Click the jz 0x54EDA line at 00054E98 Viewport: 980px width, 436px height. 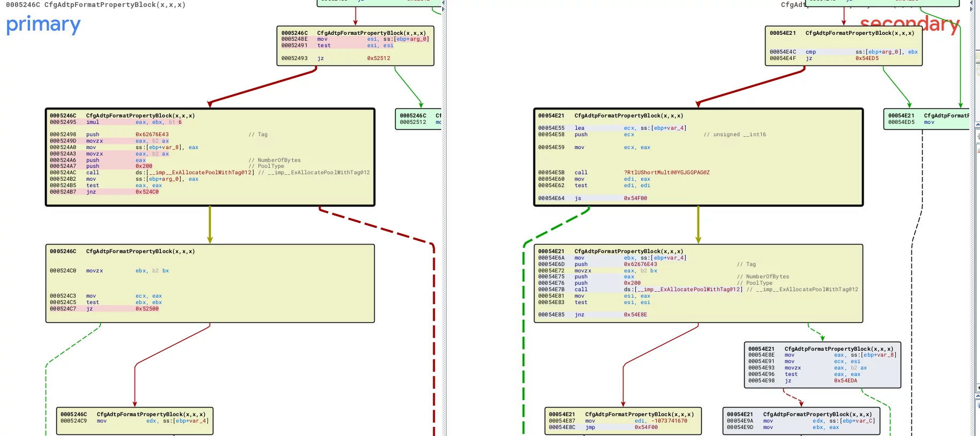[x=803, y=381]
